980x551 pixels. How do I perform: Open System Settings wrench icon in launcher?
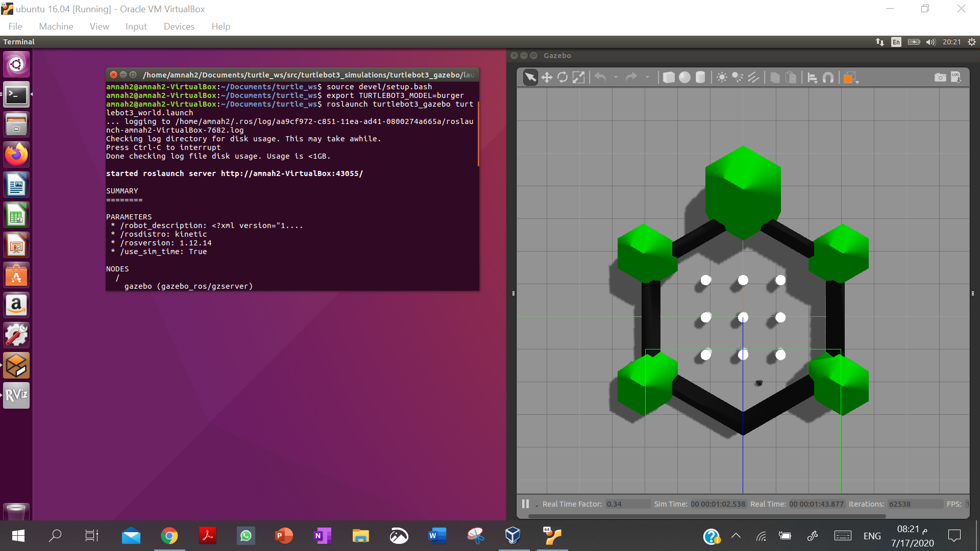(x=16, y=335)
